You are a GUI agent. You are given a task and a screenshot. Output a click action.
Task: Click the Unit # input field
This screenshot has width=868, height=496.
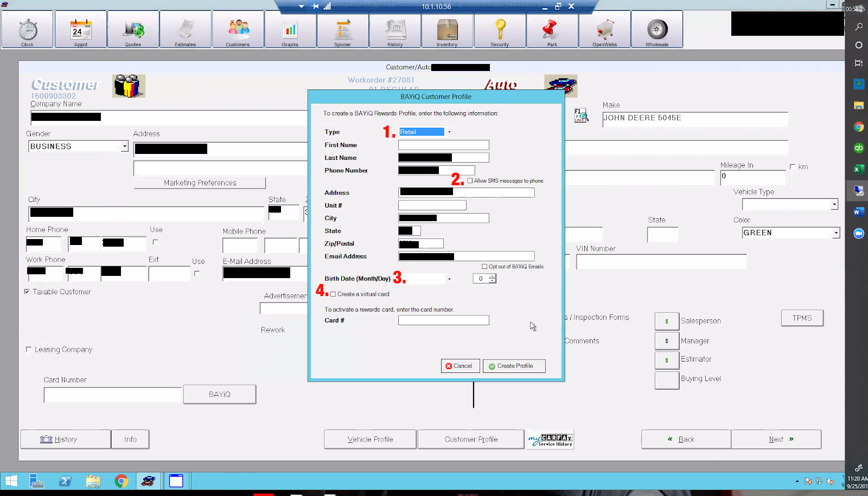432,205
